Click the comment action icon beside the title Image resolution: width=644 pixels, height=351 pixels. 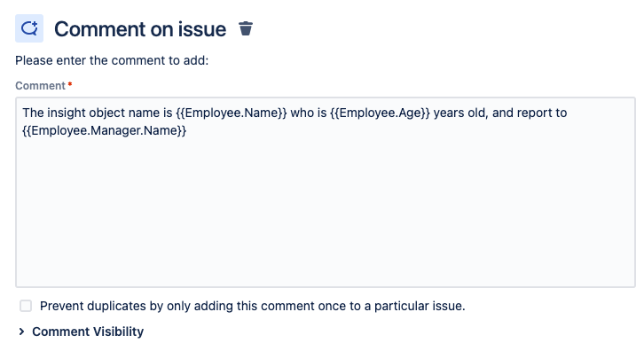tap(29, 28)
